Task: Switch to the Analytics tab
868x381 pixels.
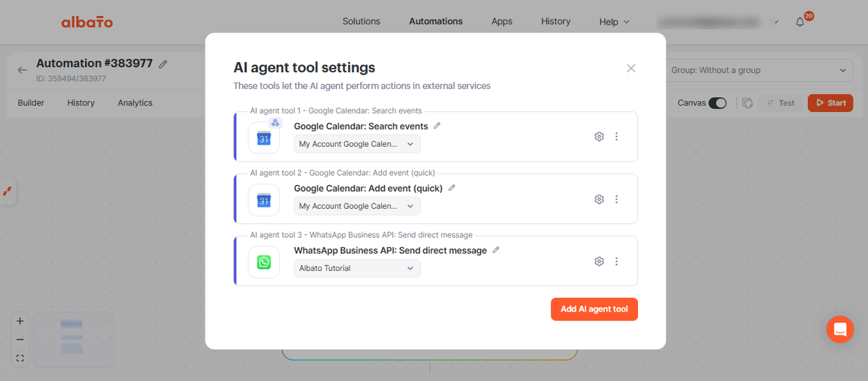Action: tap(135, 103)
